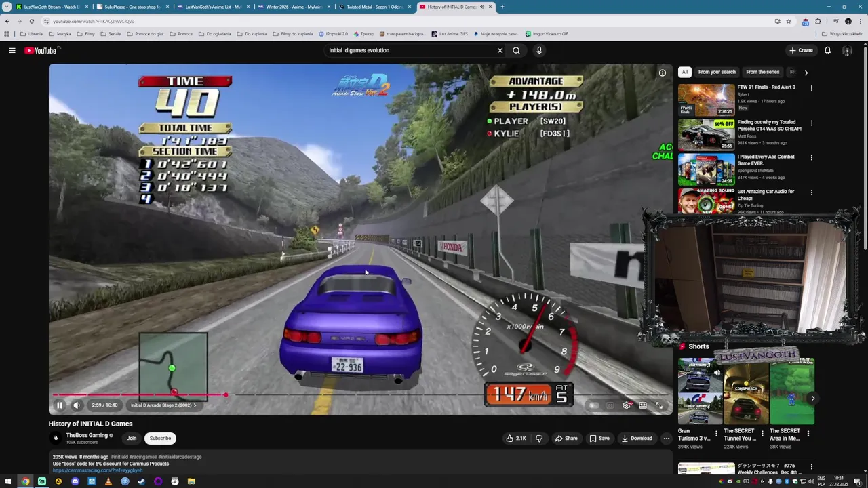868x488 pixels.
Task: Switch to Winter 2026 Anime tab
Action: click(294, 7)
